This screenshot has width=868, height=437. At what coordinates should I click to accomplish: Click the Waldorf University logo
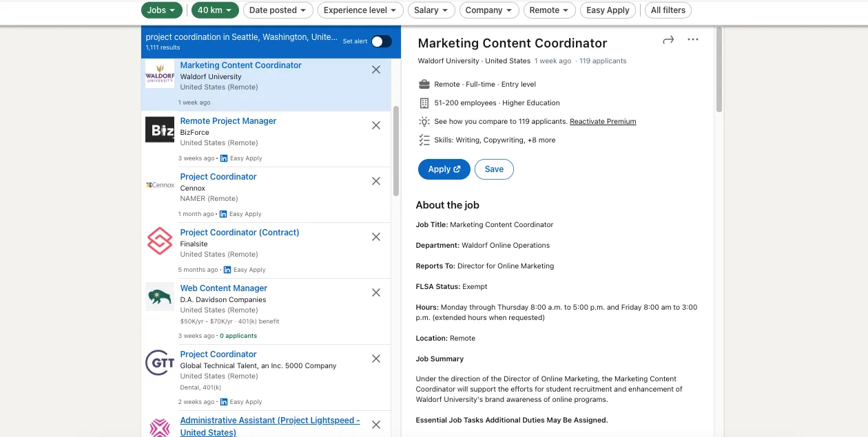(x=159, y=74)
